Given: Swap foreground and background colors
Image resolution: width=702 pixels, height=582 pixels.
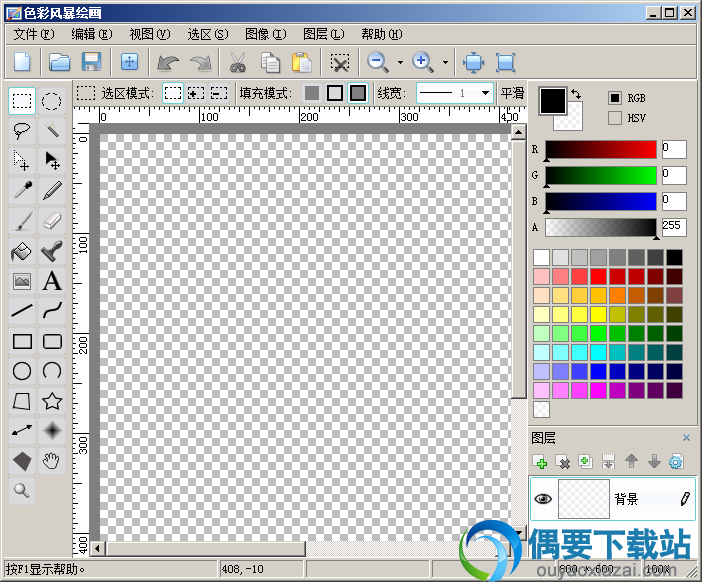Looking at the screenshot, I should 576,94.
